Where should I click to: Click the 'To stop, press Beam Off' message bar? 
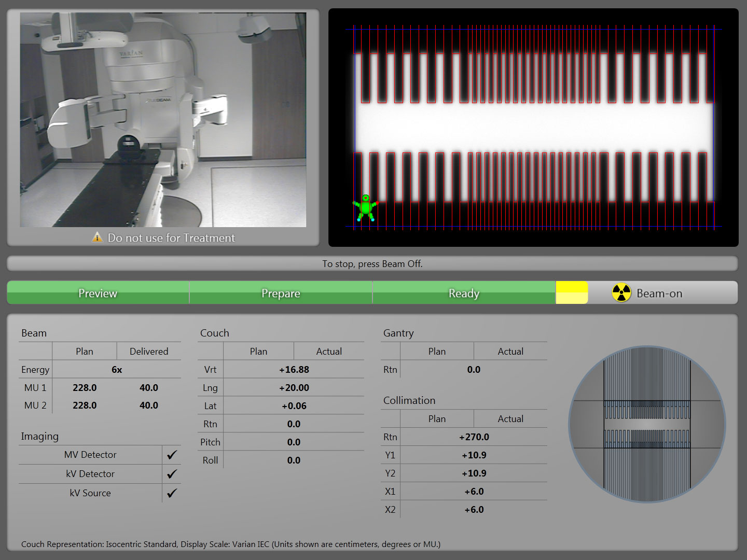pos(372,263)
